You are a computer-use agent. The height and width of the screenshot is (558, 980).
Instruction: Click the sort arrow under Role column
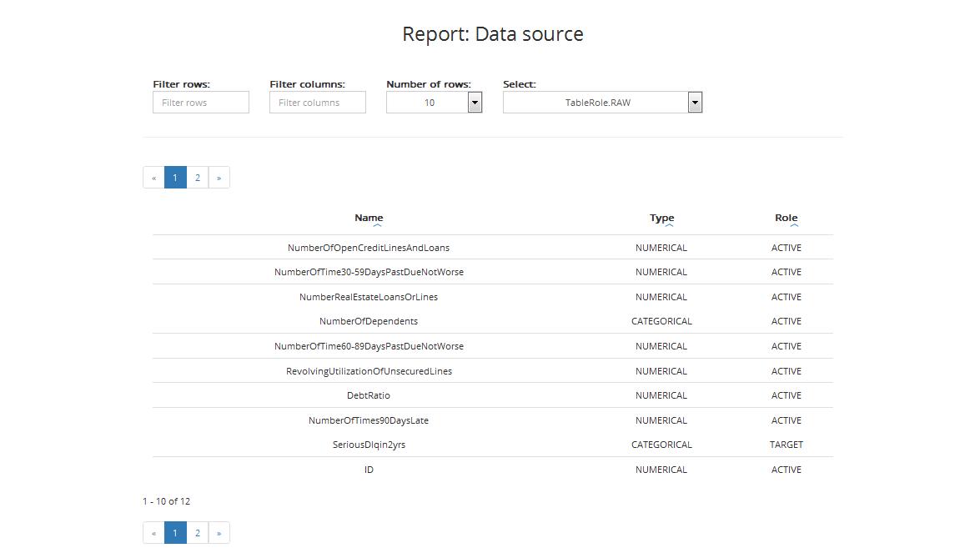coord(794,225)
